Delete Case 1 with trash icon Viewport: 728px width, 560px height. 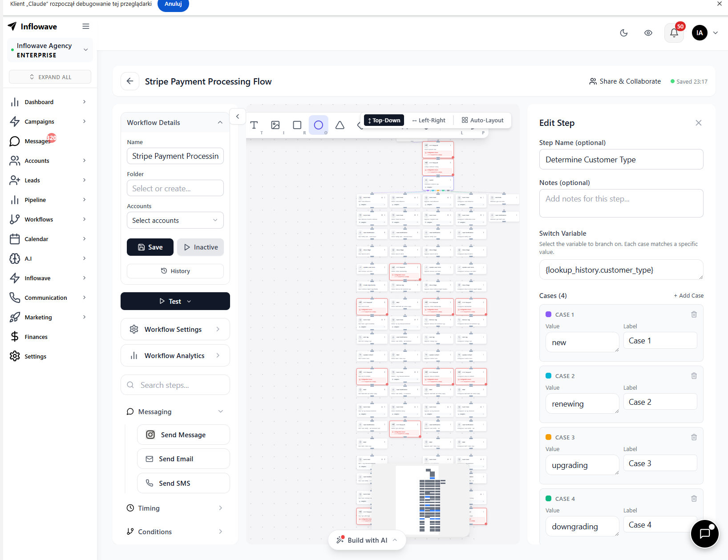(694, 314)
